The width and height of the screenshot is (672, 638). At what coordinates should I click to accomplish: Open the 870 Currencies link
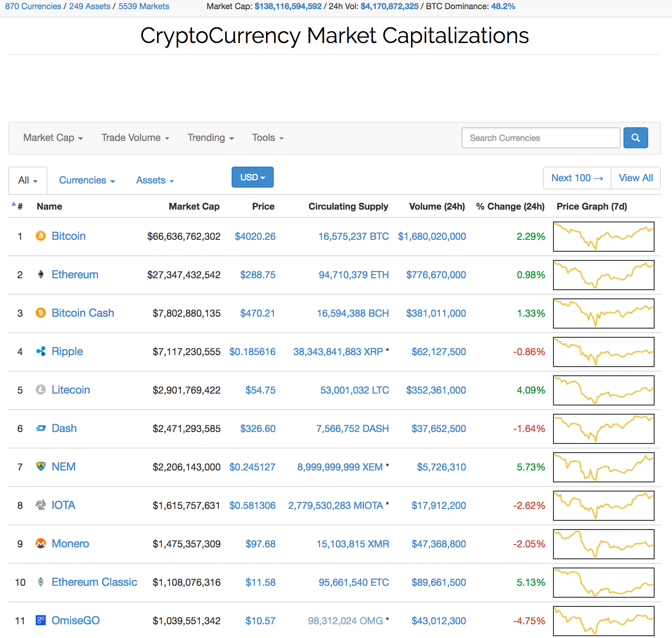coord(33,6)
